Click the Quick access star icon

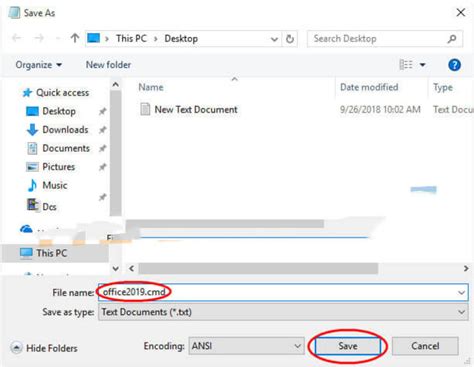tap(27, 93)
